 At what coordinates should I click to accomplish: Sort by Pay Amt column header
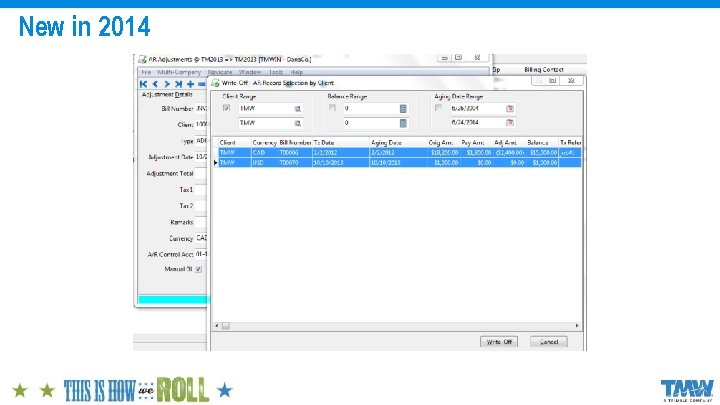pos(476,143)
